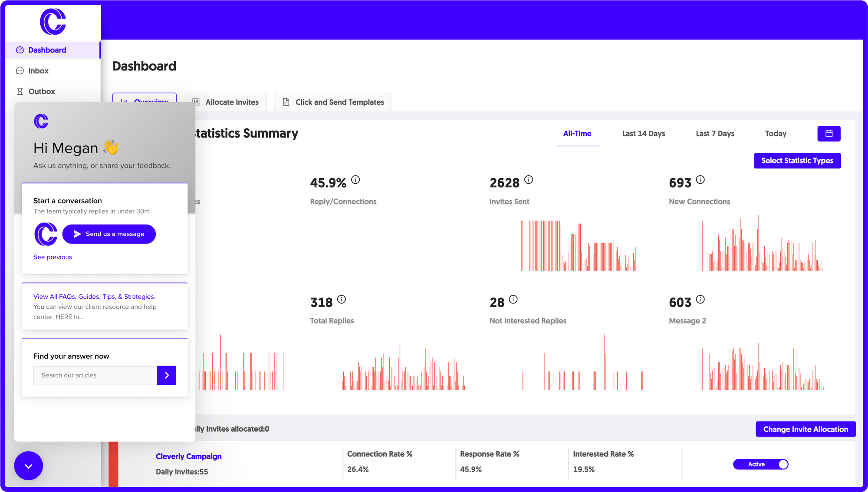View Today's statistics
This screenshot has height=492, width=868.
[776, 133]
